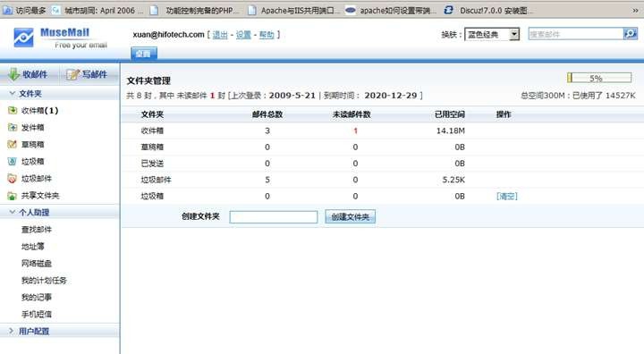Viewport: 644px width, 354px height.
Task: Open the Apache与IIS共用端口 bookmark
Action: click(294, 10)
